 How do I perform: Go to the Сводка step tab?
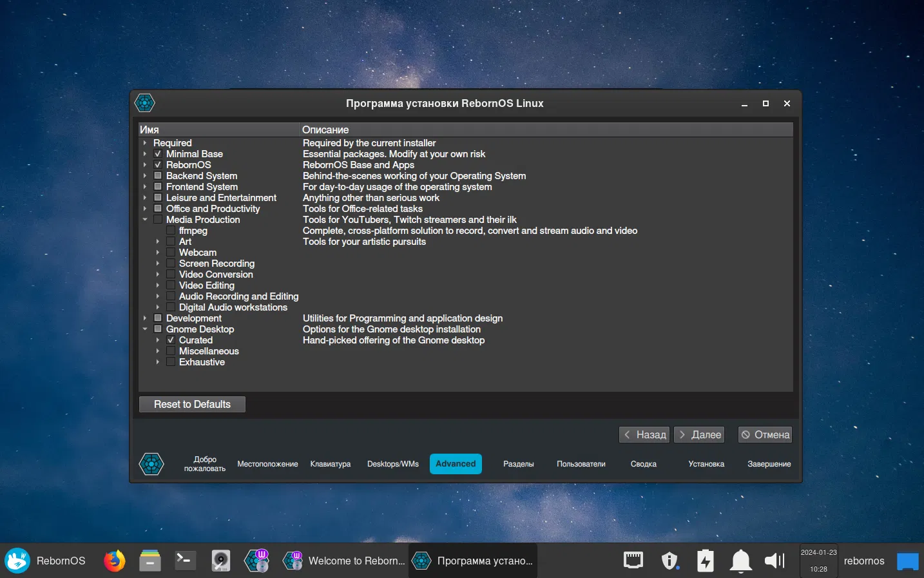pos(644,464)
